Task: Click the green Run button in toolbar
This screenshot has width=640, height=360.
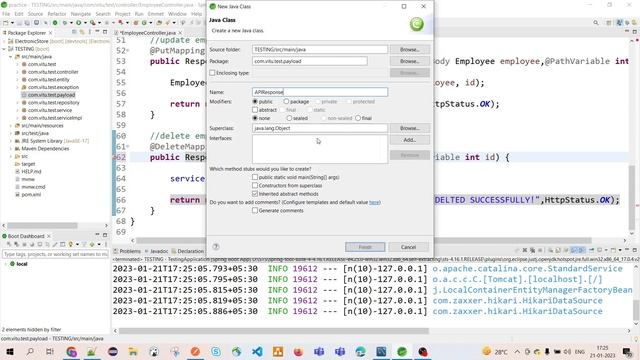Action: 79,23
